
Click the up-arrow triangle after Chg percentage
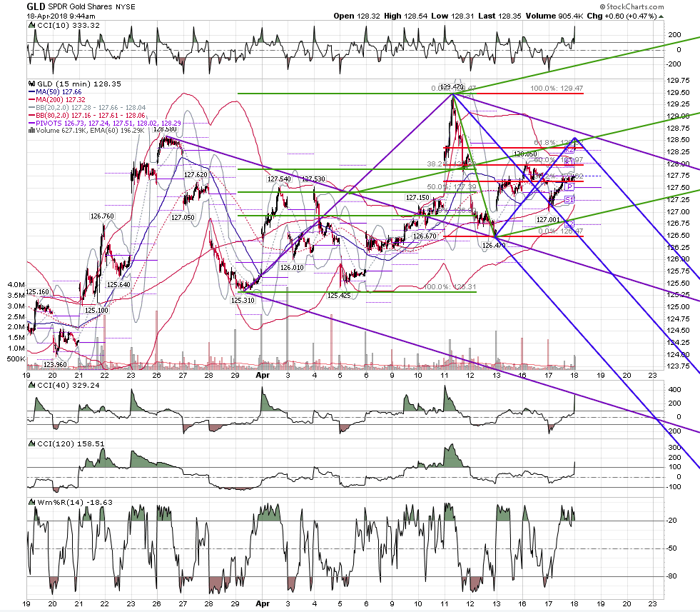pos(661,16)
